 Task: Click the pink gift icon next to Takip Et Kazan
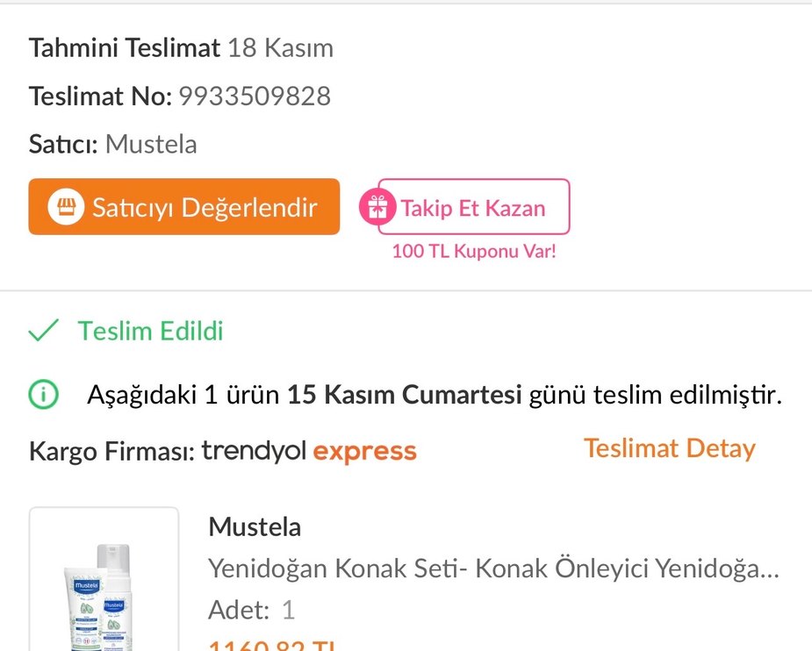(379, 207)
